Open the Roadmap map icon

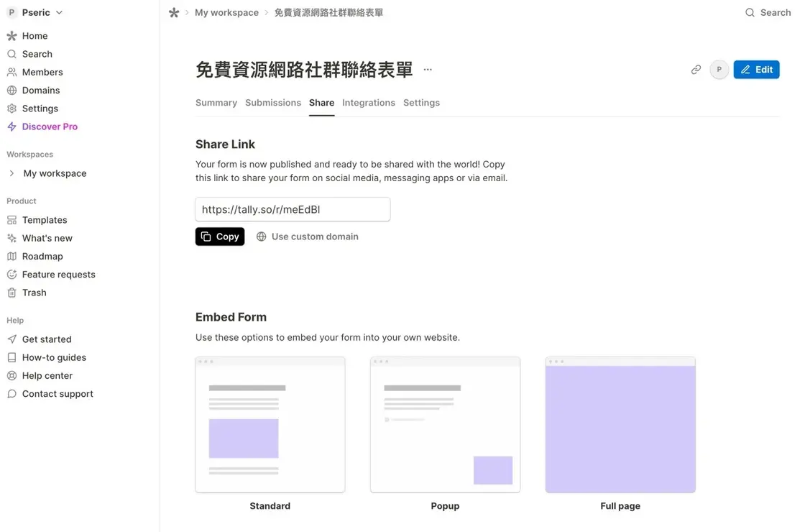click(11, 256)
